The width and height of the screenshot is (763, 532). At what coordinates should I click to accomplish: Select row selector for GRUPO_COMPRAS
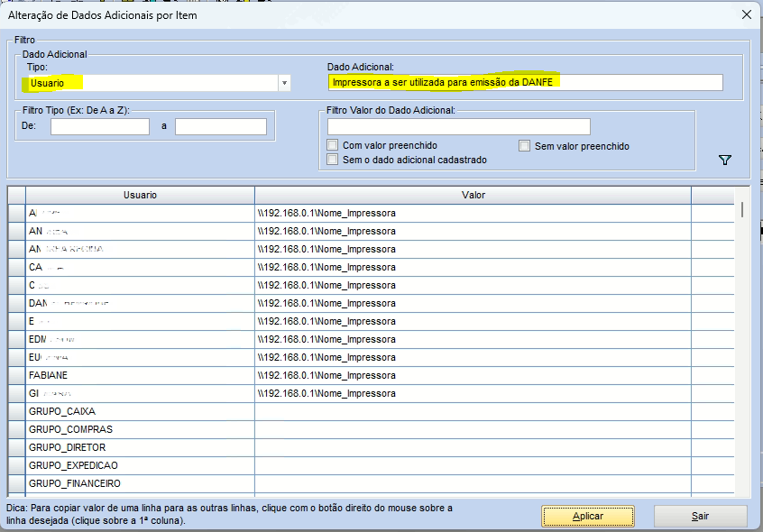point(16,429)
